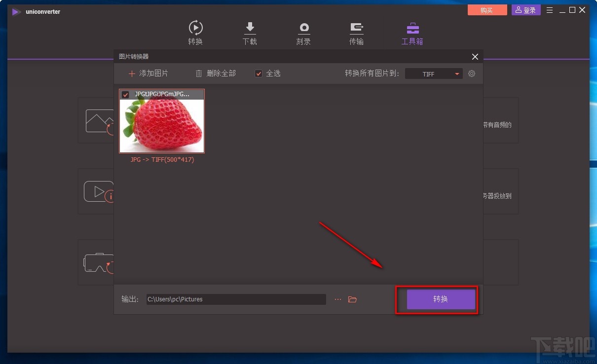Click the output path field C:\Users\pc\Pictures
The width and height of the screenshot is (597, 364).
(x=236, y=299)
